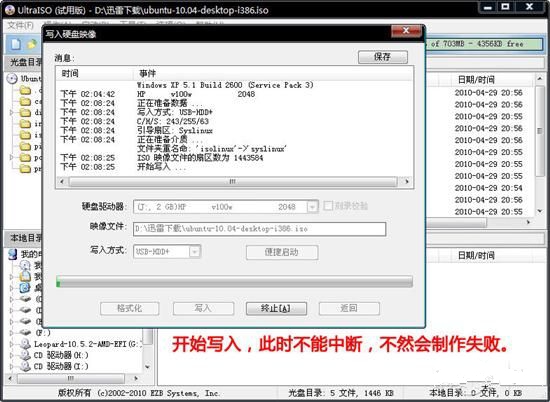Viewport: 550px width, 402px height.
Task: Toggle the 刻录校验 checkbox
Action: point(328,206)
